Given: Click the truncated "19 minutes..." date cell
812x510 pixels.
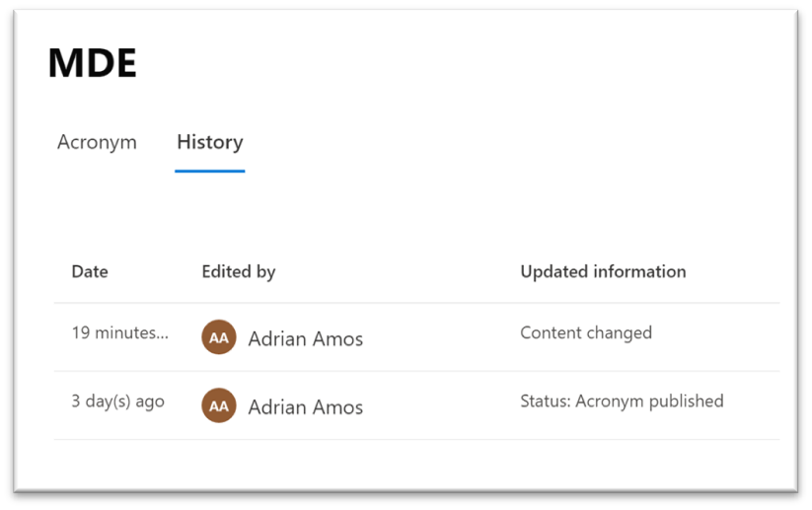Looking at the screenshot, I should (x=119, y=332).
